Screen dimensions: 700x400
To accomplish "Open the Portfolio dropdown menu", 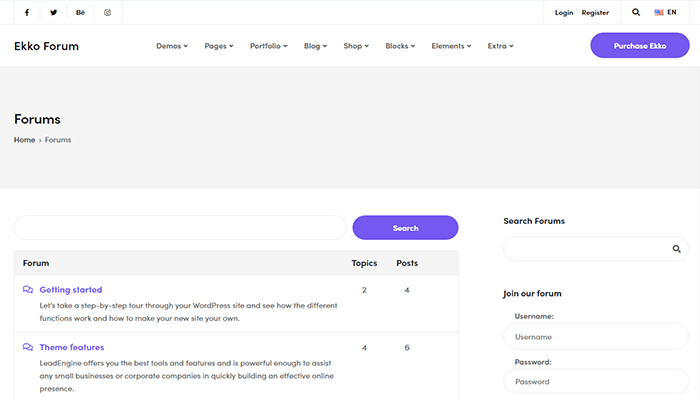I will pyautogui.click(x=269, y=46).
